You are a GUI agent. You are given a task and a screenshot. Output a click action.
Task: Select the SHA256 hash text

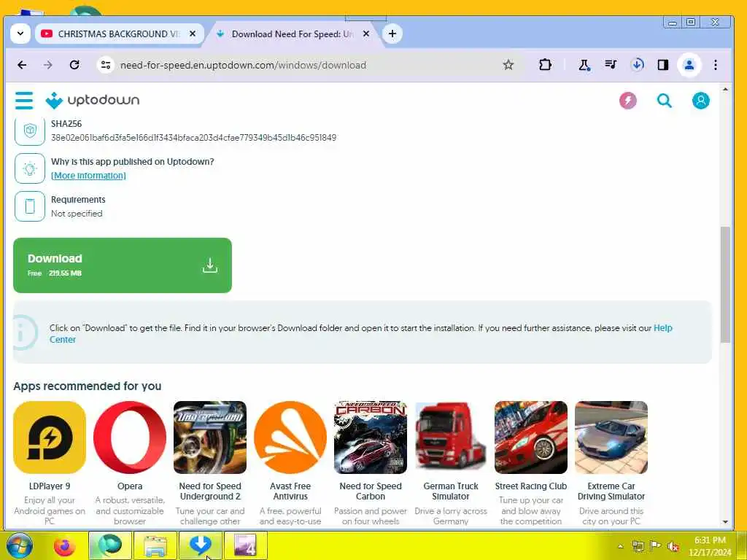(193, 138)
